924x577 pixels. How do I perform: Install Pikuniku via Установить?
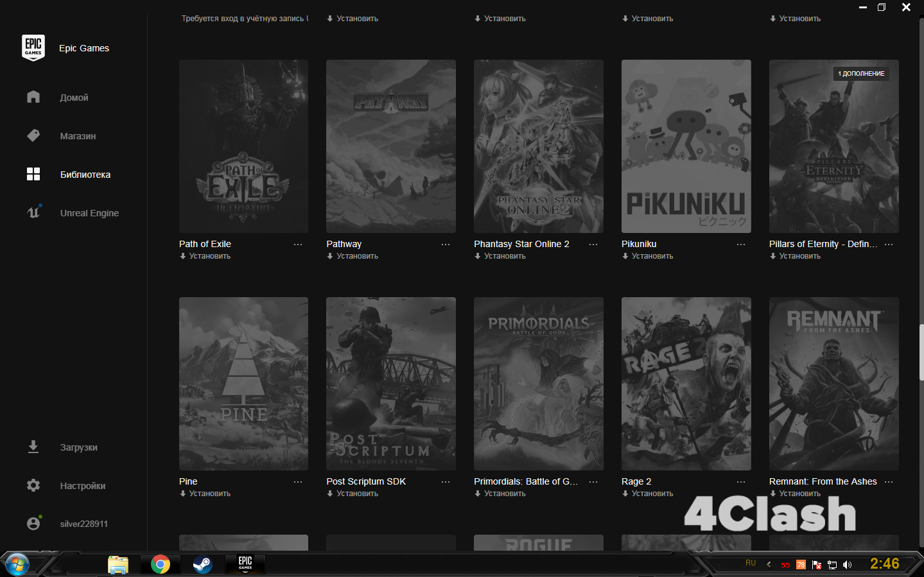click(x=648, y=256)
